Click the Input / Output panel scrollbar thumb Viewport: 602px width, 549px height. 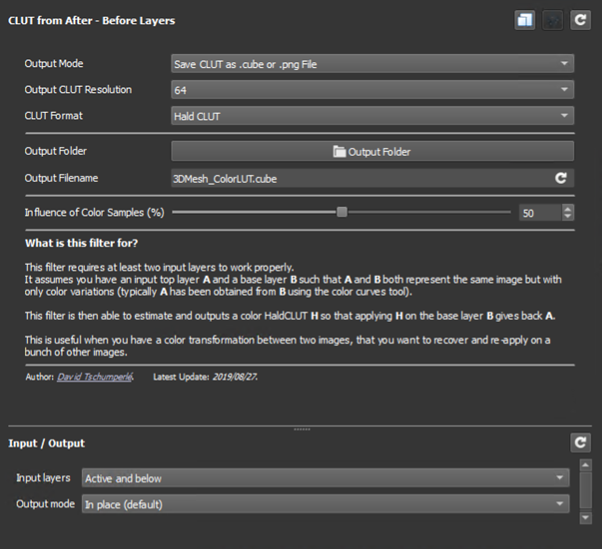click(585, 490)
